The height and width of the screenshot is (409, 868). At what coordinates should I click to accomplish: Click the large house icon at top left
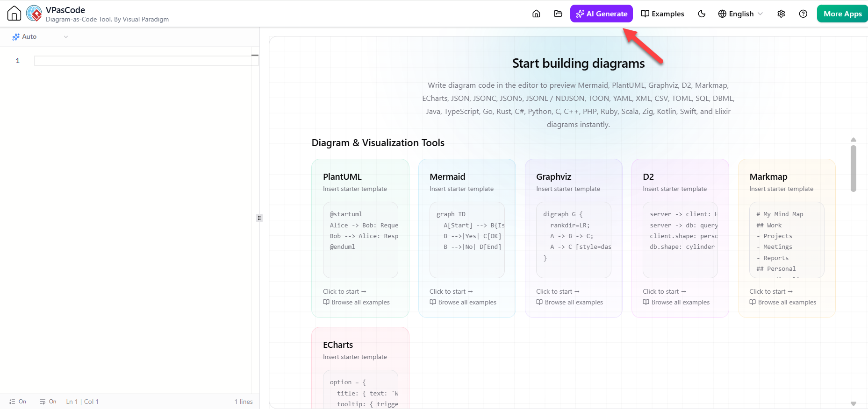14,14
